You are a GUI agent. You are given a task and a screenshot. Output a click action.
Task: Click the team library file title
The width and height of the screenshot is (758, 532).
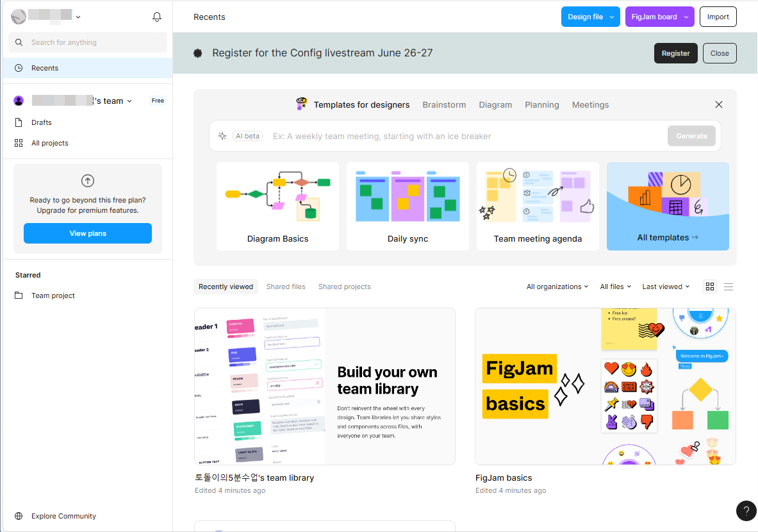[x=254, y=478]
